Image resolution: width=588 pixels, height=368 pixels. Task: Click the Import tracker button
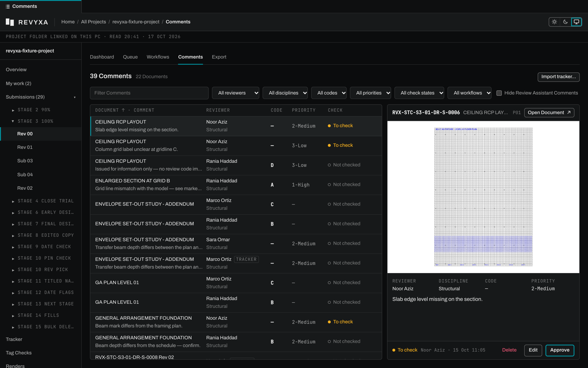pos(559,77)
